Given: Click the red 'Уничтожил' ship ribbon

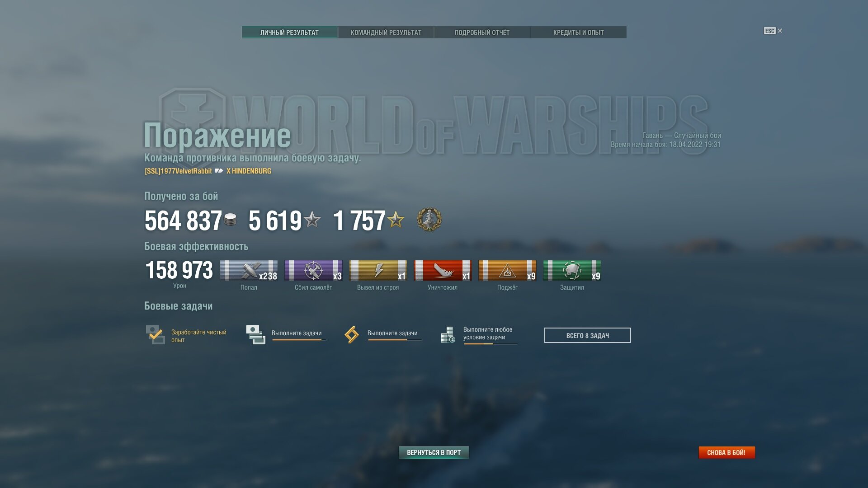Looking at the screenshot, I should click(443, 270).
